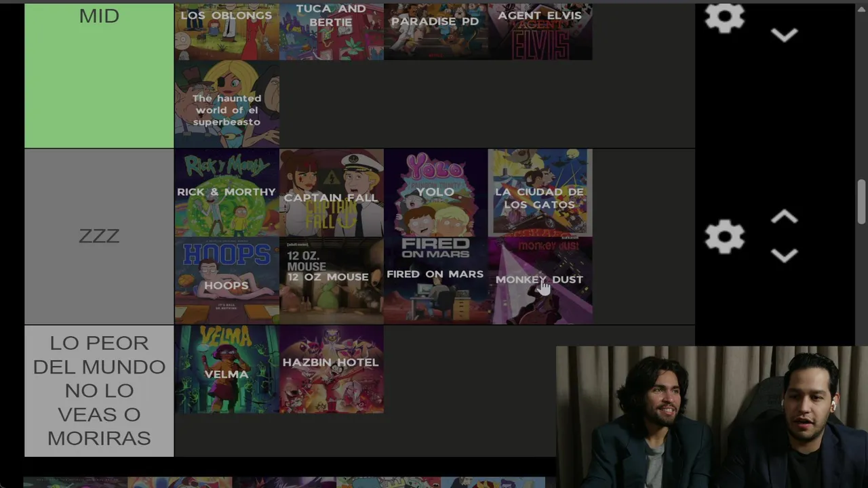Select the Agent Elvis thumbnail
Viewport: 868px width, 488px height.
pos(540,31)
